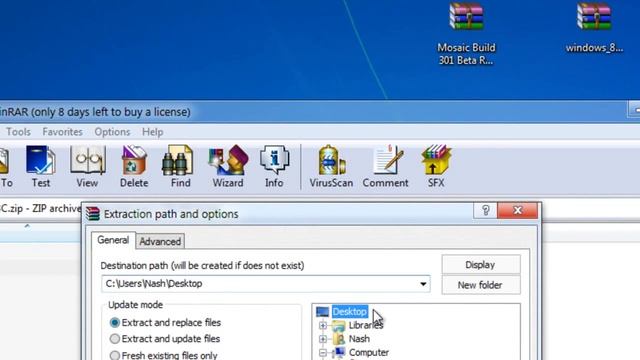This screenshot has height=360, width=640.
Task: Select Nash label in folder tree
Action: click(x=359, y=339)
